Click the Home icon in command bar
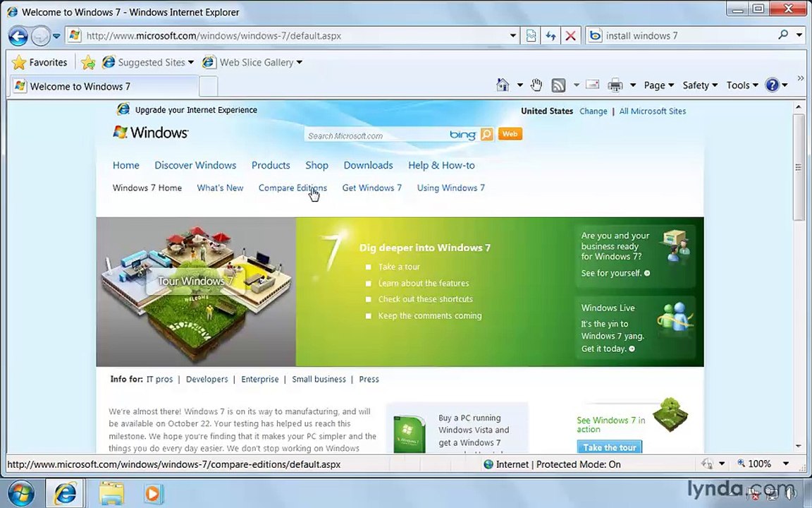Image resolution: width=812 pixels, height=508 pixels. tap(503, 85)
